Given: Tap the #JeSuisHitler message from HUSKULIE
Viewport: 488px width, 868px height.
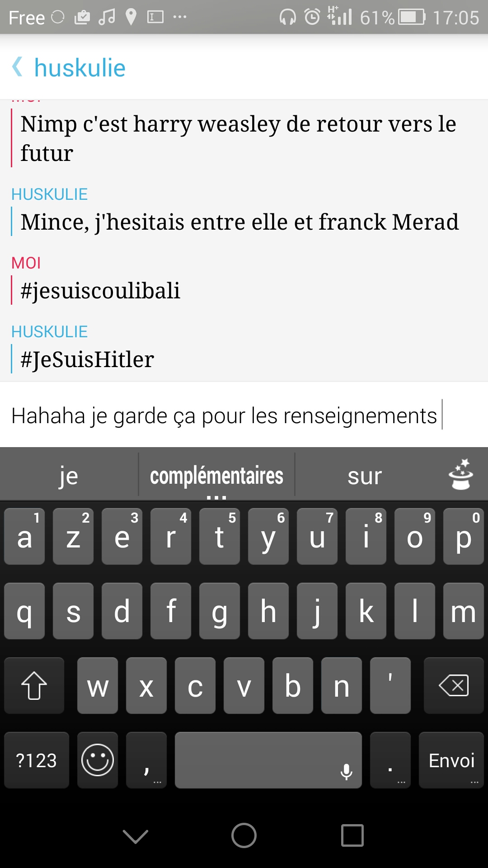Looking at the screenshot, I should (88, 359).
